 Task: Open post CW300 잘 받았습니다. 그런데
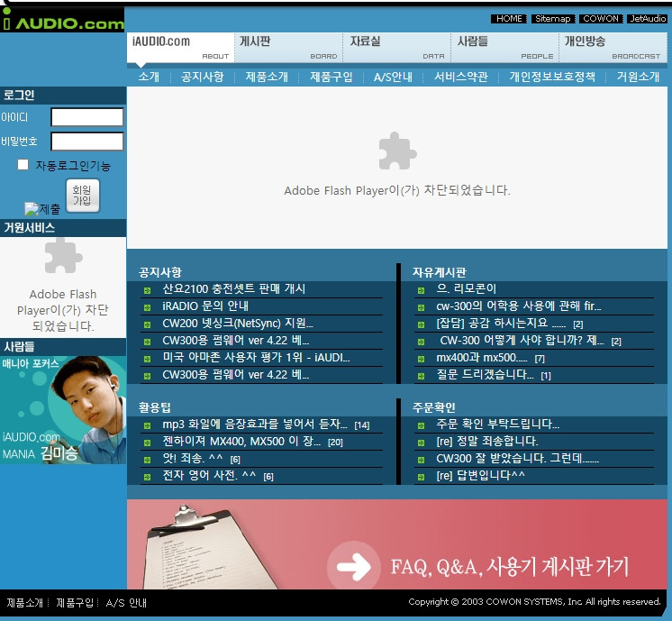coord(517,459)
